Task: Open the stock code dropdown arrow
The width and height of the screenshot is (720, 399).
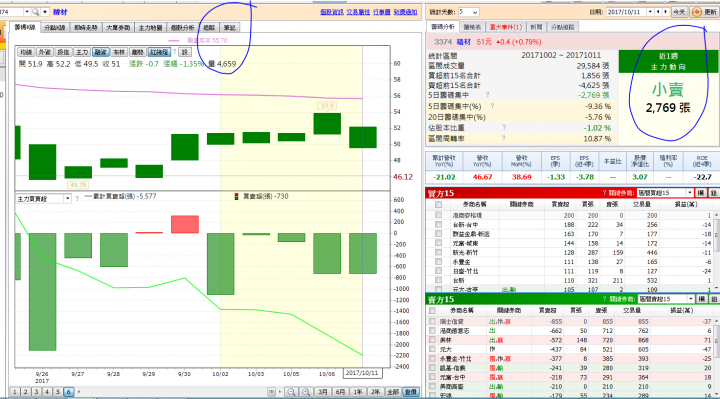Action: pos(27,12)
